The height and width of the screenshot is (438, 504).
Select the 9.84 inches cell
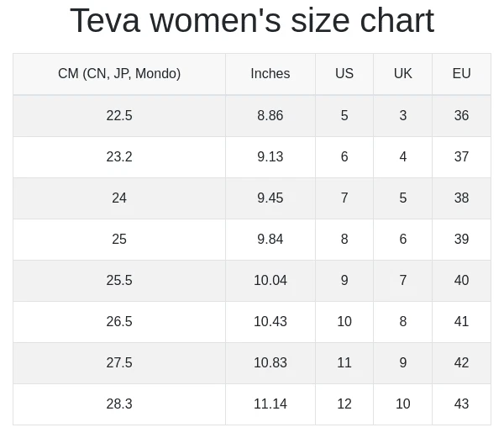tap(270, 240)
